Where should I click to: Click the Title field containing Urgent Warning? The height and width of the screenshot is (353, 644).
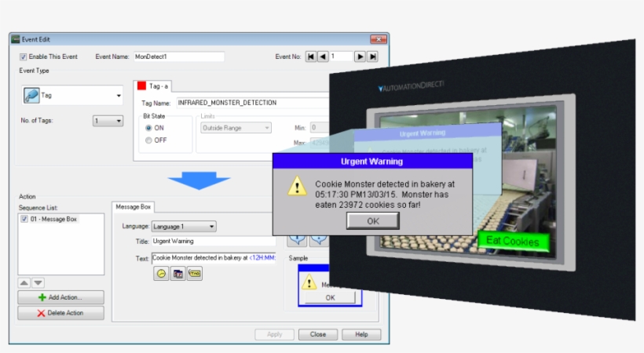click(214, 242)
